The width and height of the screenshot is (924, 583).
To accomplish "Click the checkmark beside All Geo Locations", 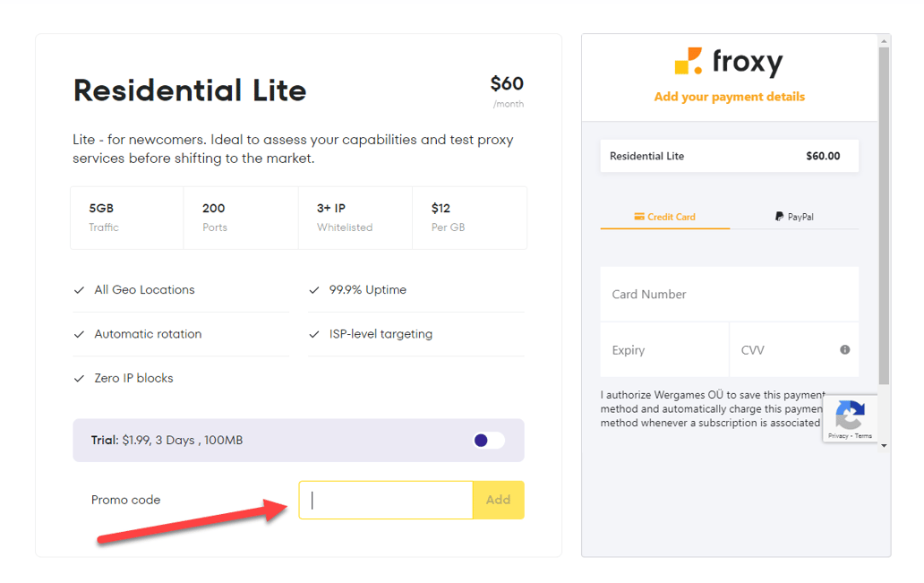I will [x=79, y=289].
